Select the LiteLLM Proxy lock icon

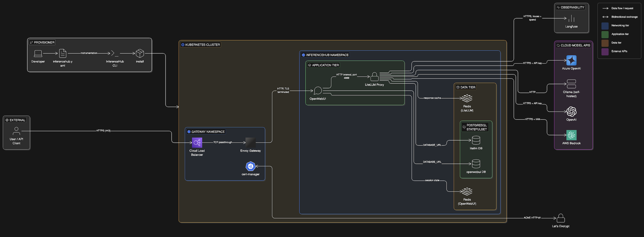(374, 76)
